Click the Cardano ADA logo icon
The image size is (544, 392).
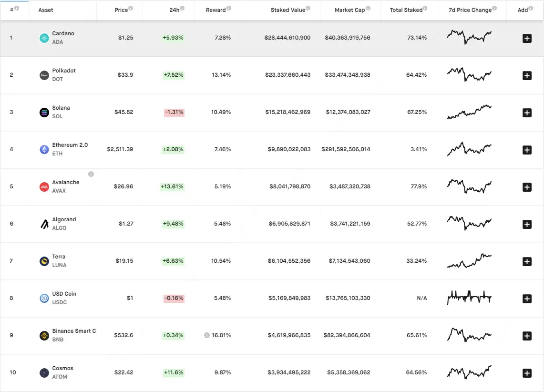click(x=44, y=38)
